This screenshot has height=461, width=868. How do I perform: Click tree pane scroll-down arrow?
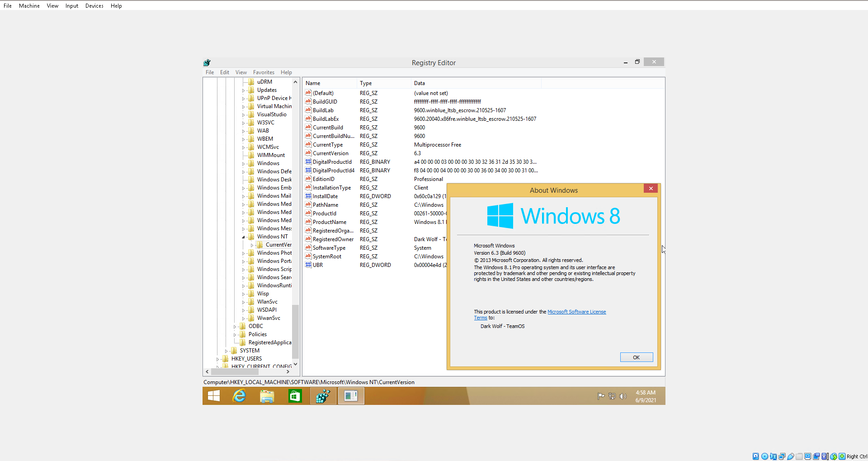(x=296, y=364)
